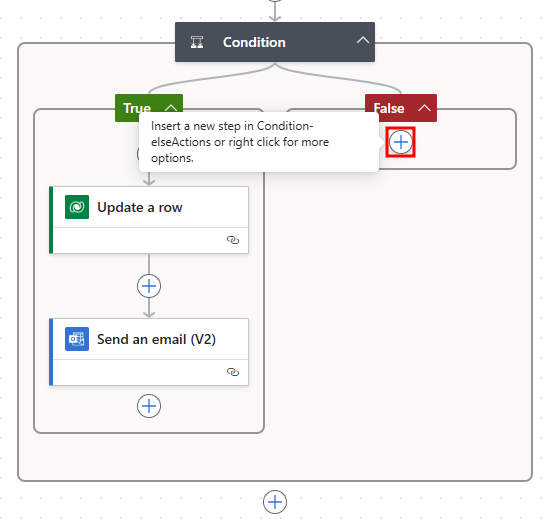Click the Outlook icon on Send an email
550x526 pixels.
[77, 339]
